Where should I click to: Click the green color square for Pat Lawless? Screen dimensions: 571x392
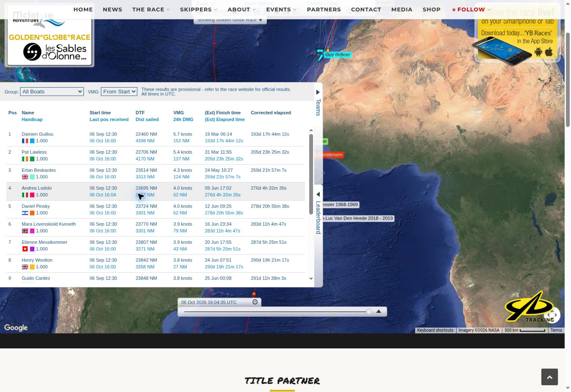(32, 159)
